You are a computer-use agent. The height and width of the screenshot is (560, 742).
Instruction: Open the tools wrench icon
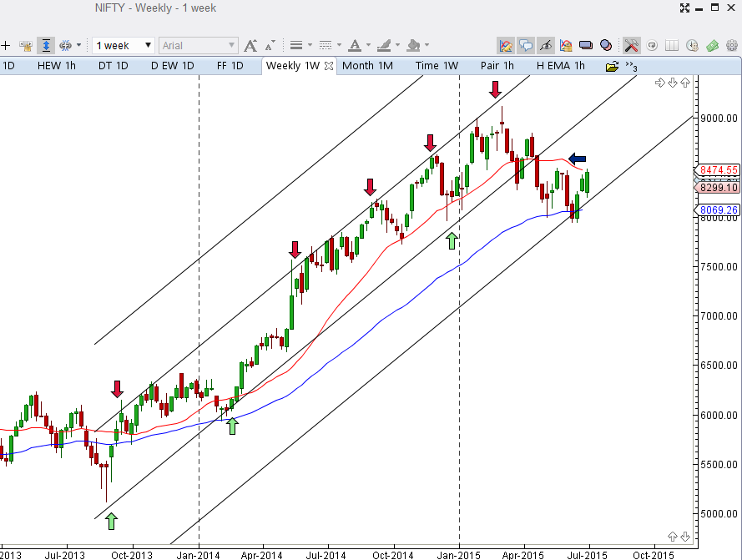click(630, 45)
